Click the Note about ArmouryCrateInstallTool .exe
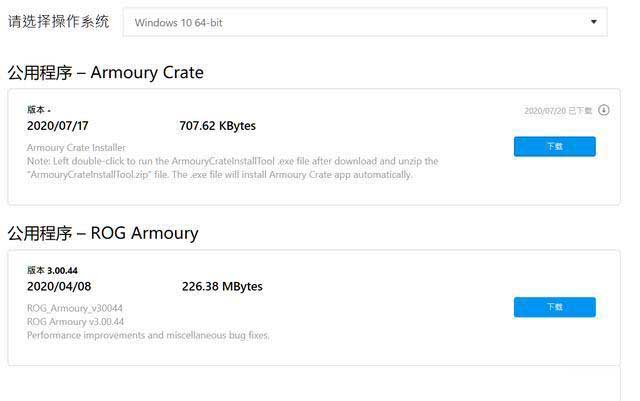This screenshot has width=640, height=401. tap(233, 168)
